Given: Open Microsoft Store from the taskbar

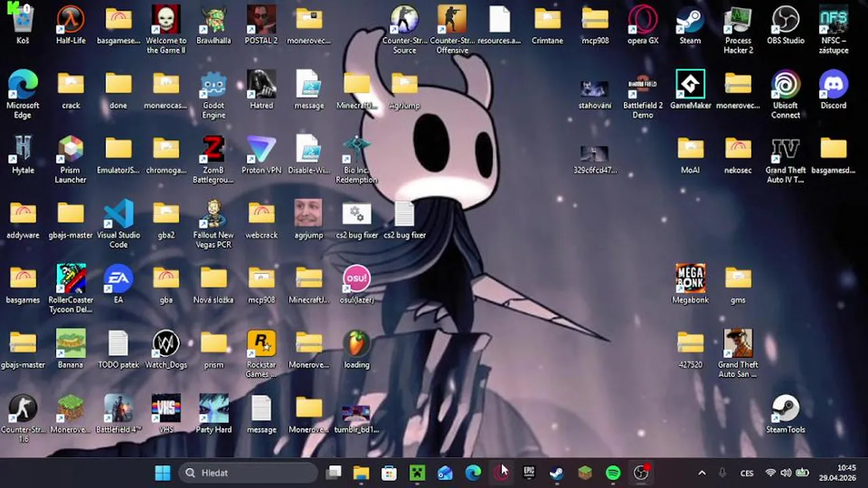Looking at the screenshot, I should [x=389, y=472].
